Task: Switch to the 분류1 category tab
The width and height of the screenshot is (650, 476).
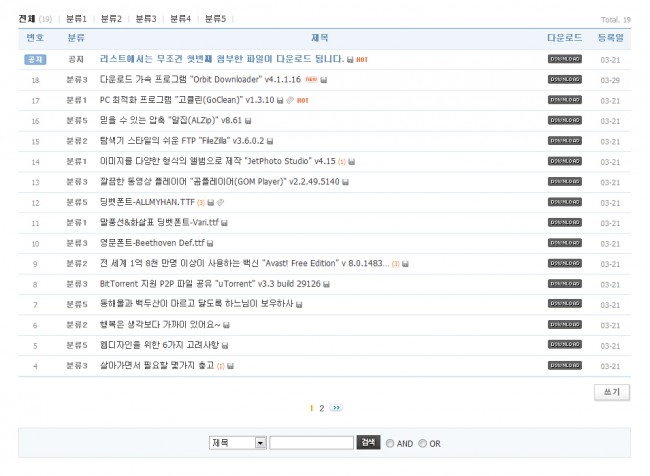Action: (x=76, y=19)
